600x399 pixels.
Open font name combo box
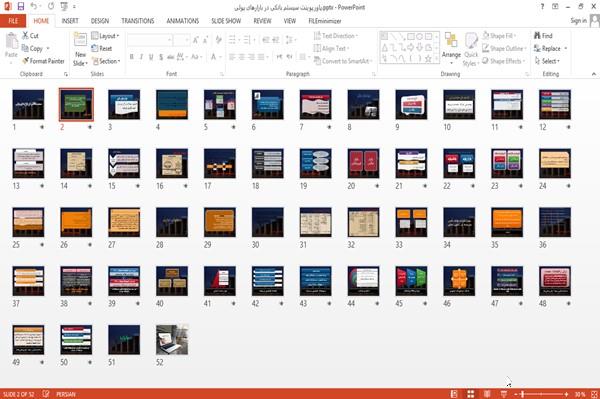149,40
